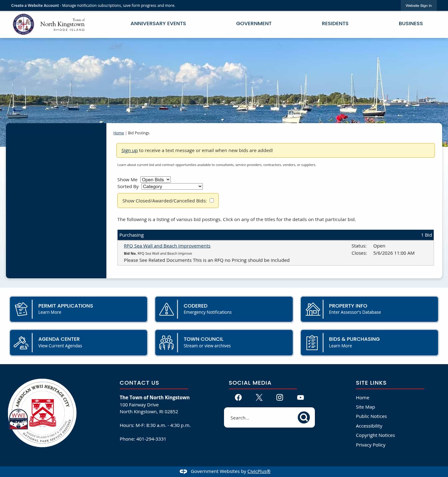448x477 pixels.
Task: Click the North Kingstown town seal logo
Action: pos(23,24)
